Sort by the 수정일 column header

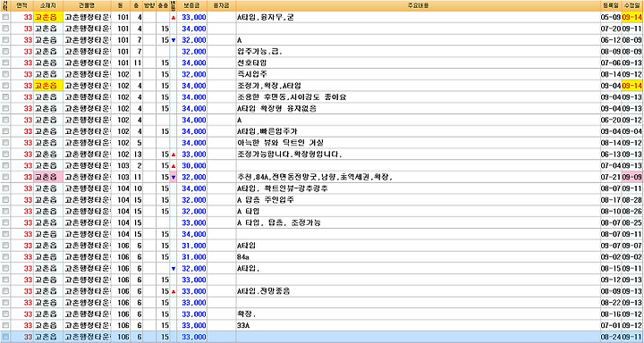pos(632,5)
